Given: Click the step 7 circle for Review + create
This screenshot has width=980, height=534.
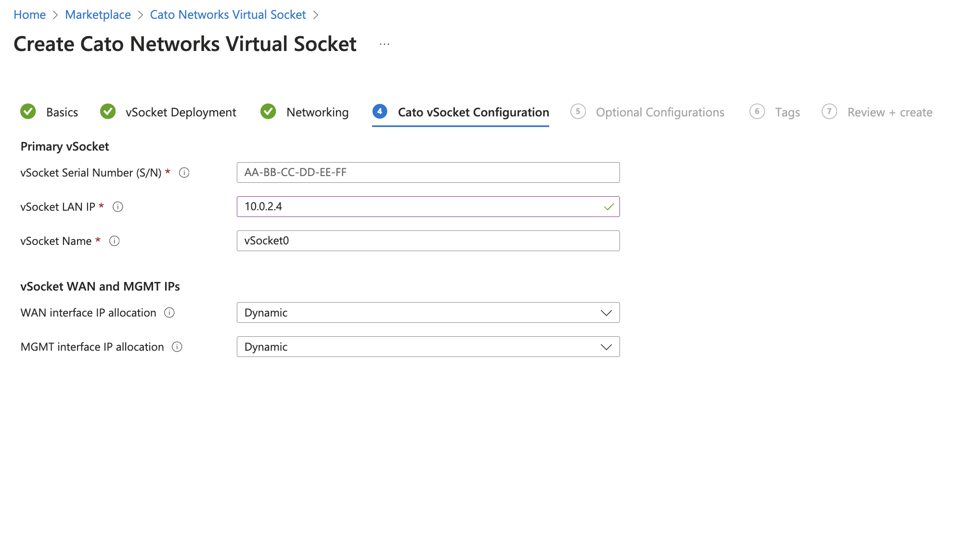Looking at the screenshot, I should (829, 112).
